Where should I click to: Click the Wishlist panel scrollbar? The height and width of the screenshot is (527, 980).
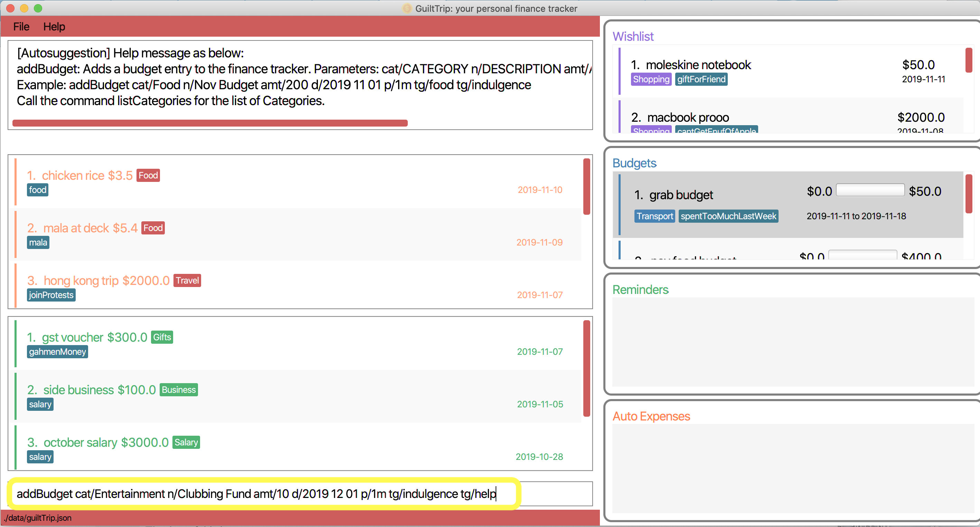pyautogui.click(x=969, y=60)
